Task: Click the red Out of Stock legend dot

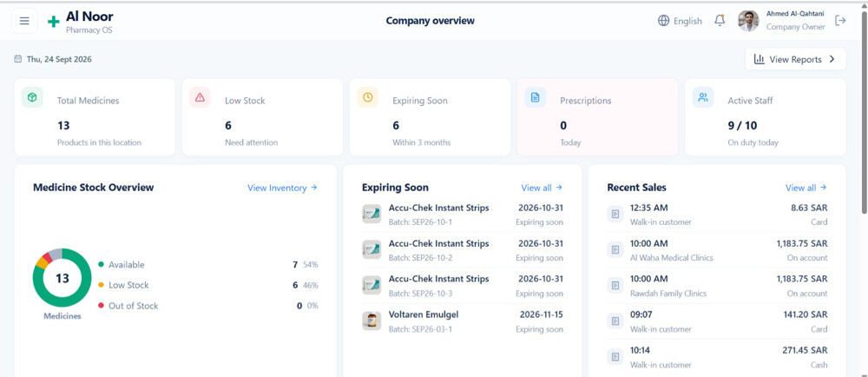Action: [x=101, y=306]
